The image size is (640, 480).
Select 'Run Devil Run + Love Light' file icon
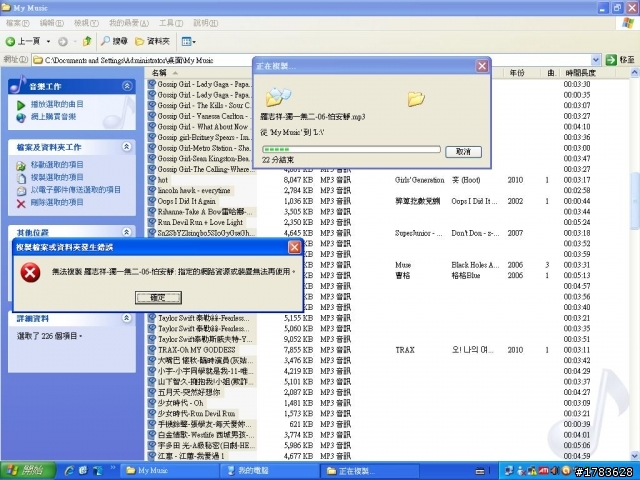tap(152, 222)
